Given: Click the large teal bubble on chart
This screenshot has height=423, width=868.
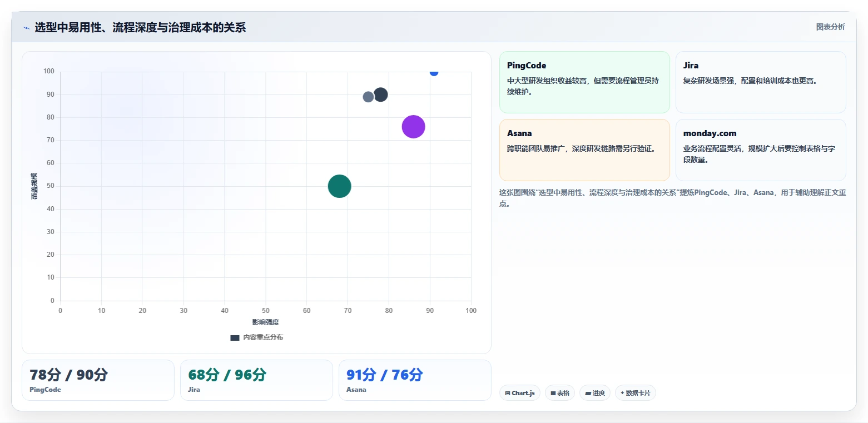Looking at the screenshot, I should (x=339, y=186).
